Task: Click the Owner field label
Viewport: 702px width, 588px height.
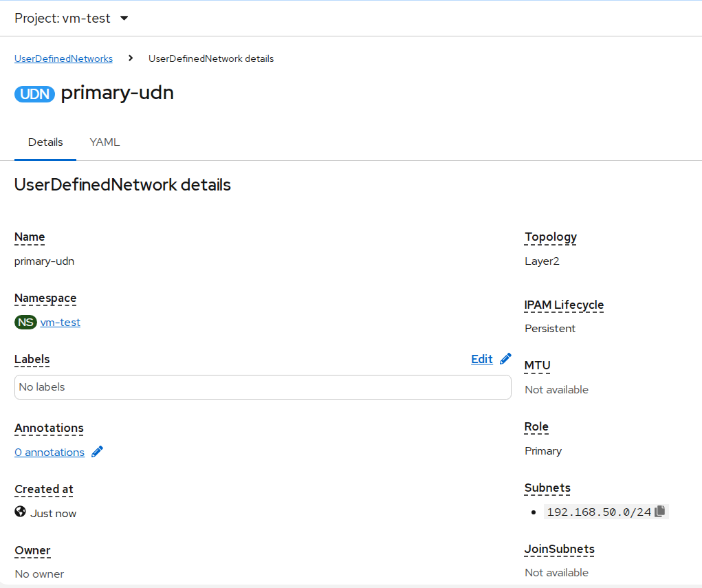Action: pyautogui.click(x=32, y=550)
